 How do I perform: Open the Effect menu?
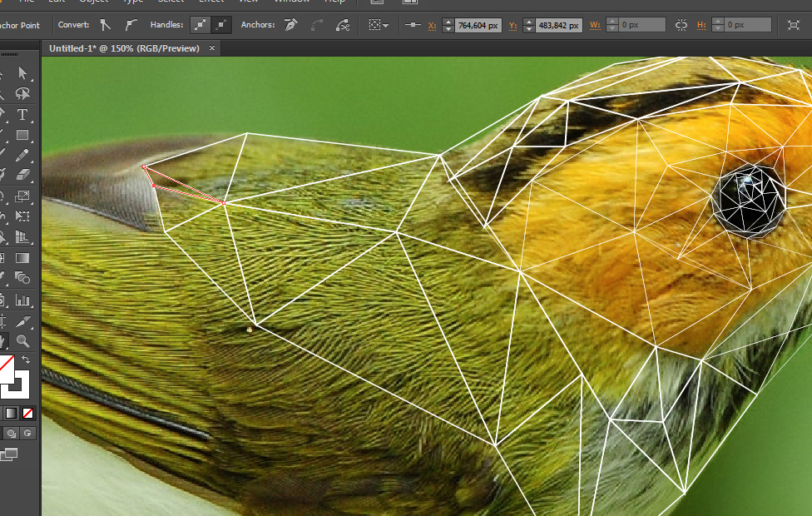(211, 1)
